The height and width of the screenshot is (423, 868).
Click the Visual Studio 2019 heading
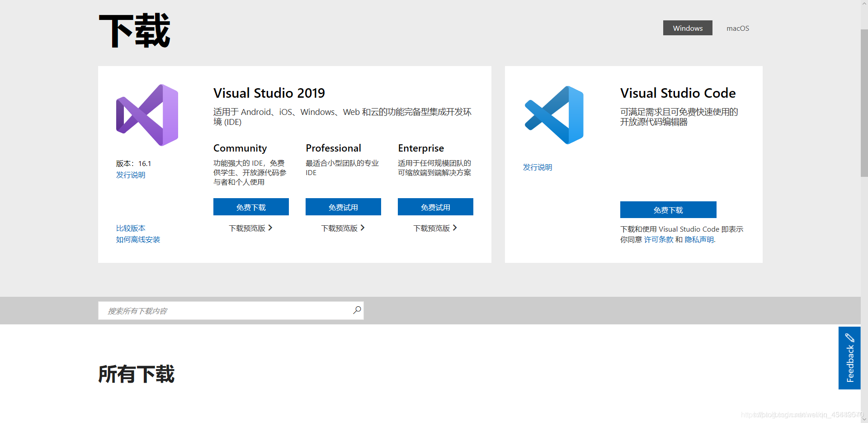[x=269, y=93]
